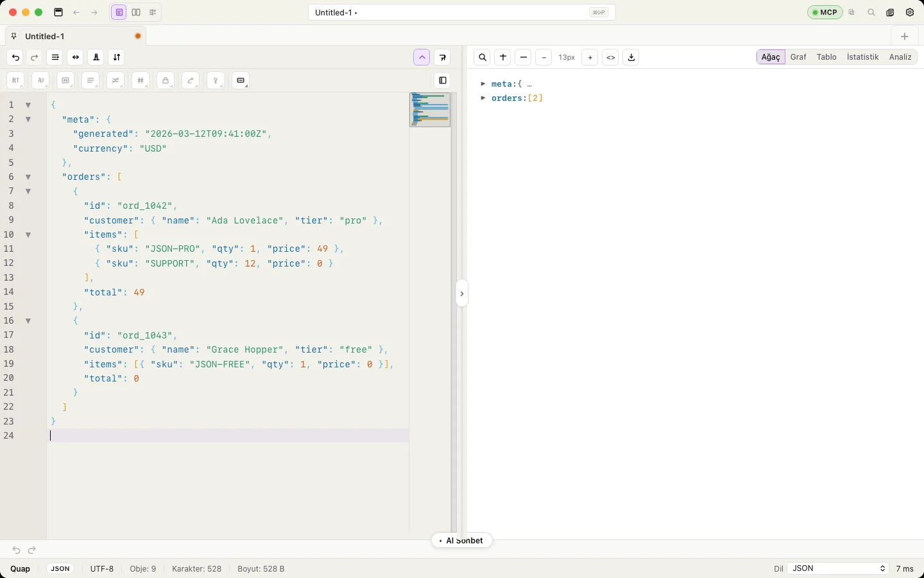Screen dimensions: 924x578
Task: Click the download icon in tree toolbar
Action: [x=631, y=57]
